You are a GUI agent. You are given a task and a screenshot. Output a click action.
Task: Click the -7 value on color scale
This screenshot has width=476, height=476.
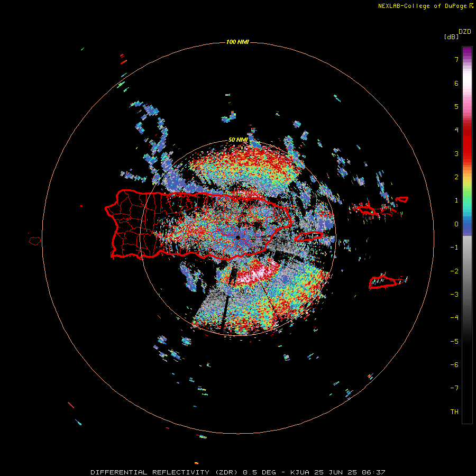(454, 388)
